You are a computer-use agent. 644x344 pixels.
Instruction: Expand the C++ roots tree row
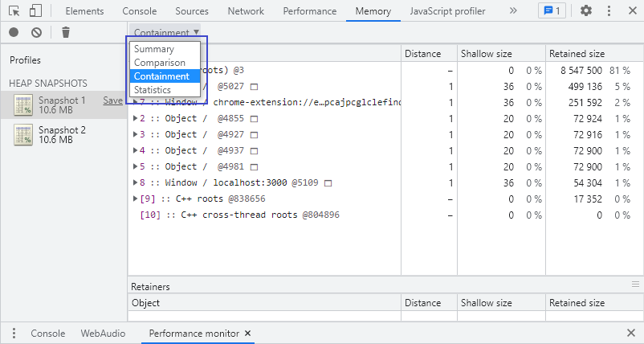135,199
